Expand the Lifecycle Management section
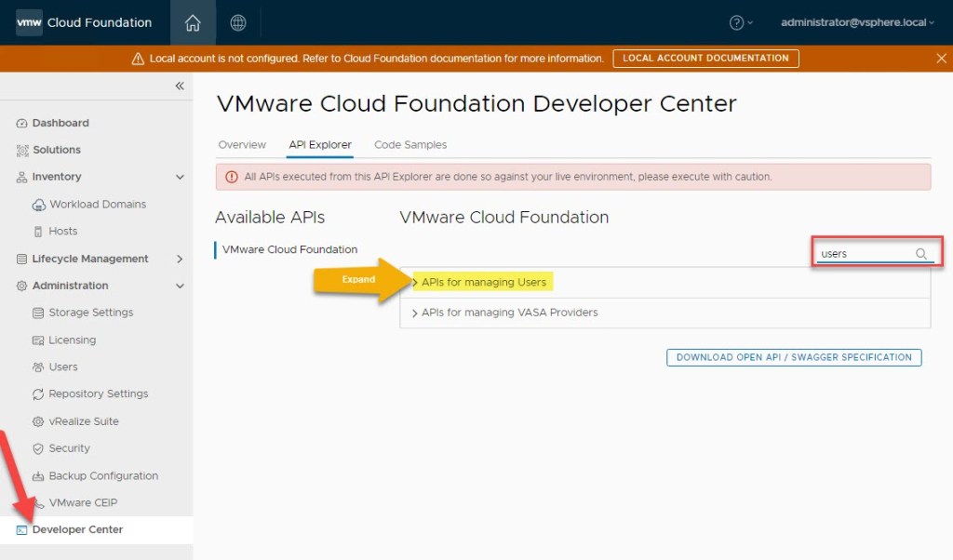 coord(180,259)
